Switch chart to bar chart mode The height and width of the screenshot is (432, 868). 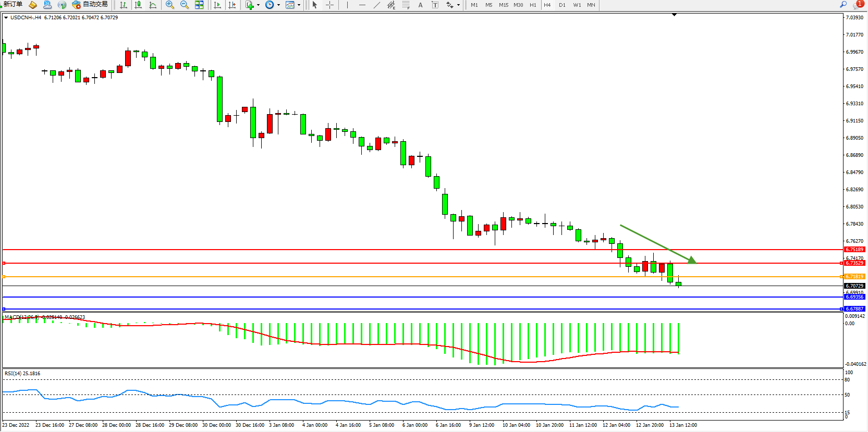coord(124,5)
